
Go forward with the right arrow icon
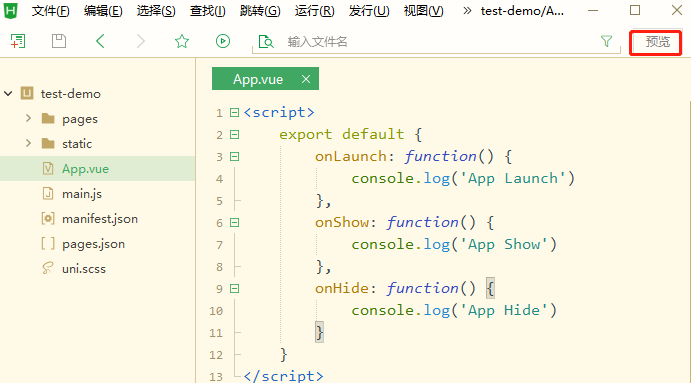(x=141, y=41)
